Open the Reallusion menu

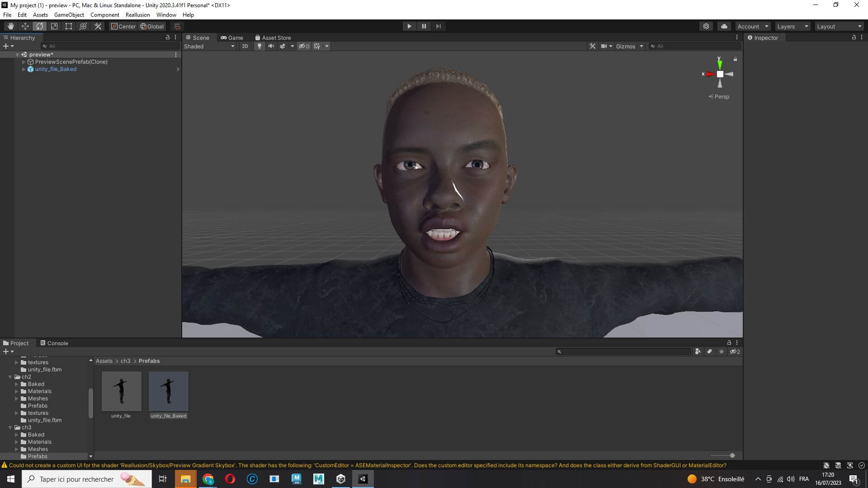pyautogui.click(x=137, y=14)
